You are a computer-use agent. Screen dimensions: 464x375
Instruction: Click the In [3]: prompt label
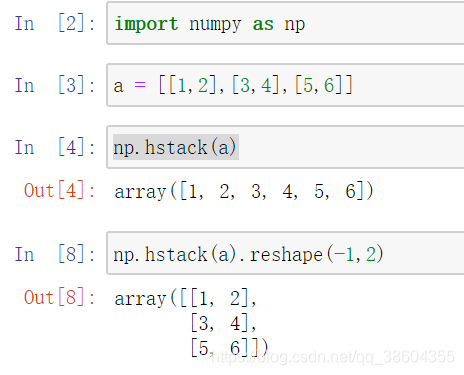coord(55,85)
